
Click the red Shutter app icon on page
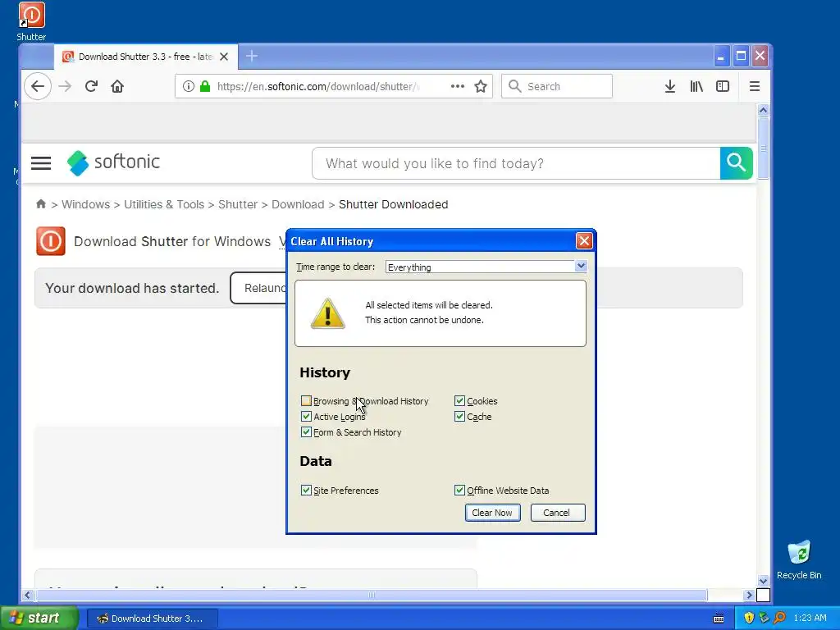coord(51,241)
